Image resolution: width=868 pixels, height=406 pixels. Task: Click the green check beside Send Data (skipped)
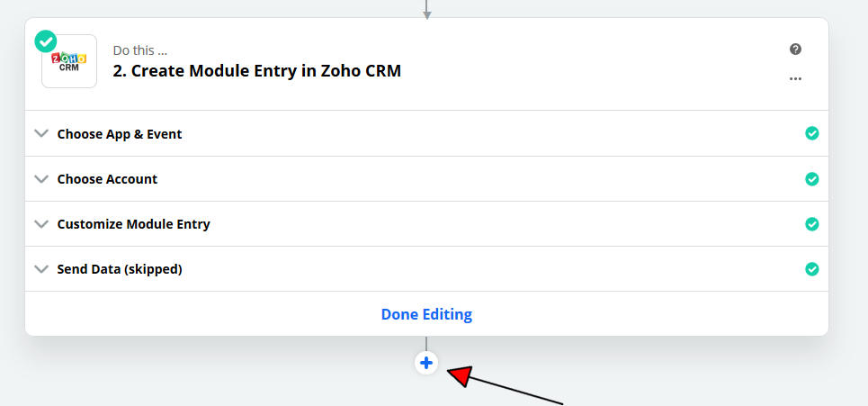pos(811,268)
